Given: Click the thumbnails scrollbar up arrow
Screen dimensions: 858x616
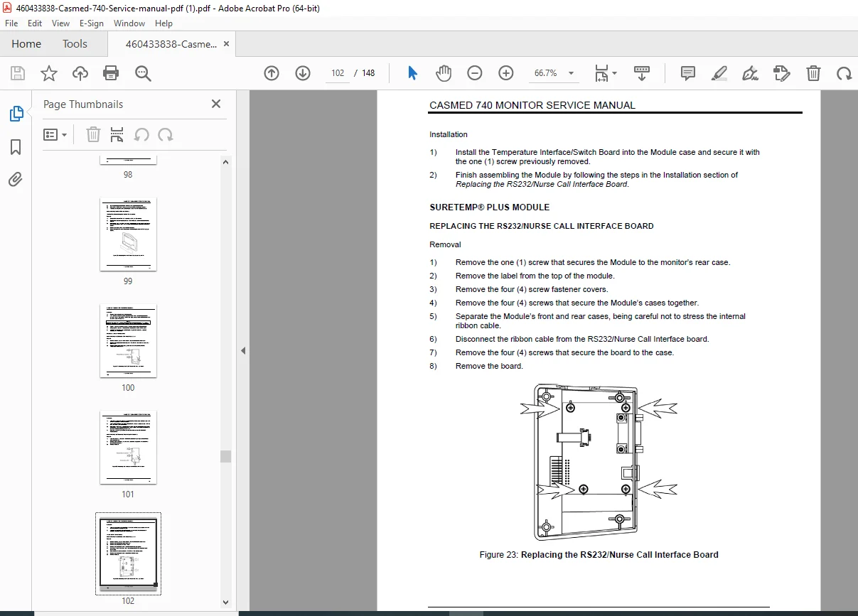Looking at the screenshot, I should tap(226, 162).
